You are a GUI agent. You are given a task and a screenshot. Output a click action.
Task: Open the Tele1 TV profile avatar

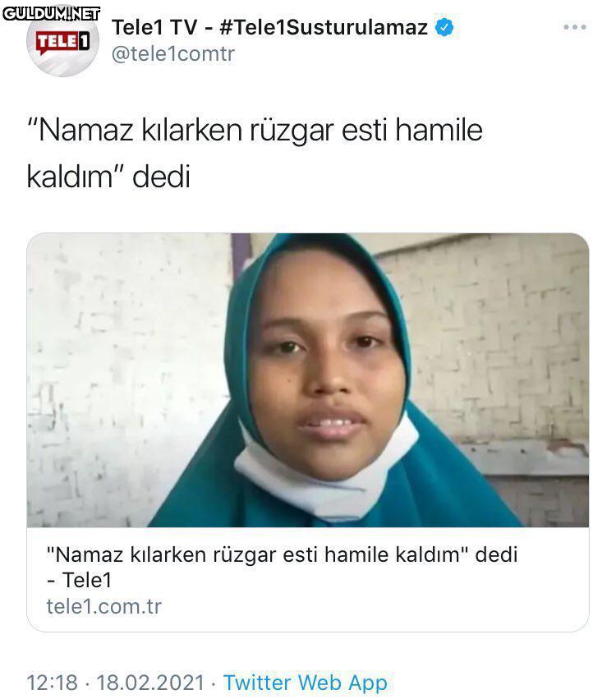click(x=62, y=41)
